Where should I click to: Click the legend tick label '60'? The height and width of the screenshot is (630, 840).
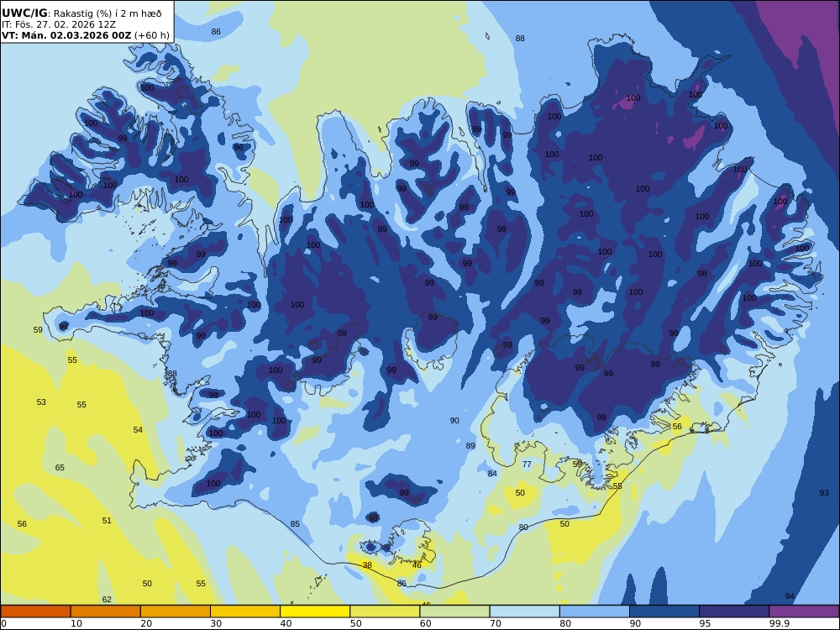[x=425, y=623]
